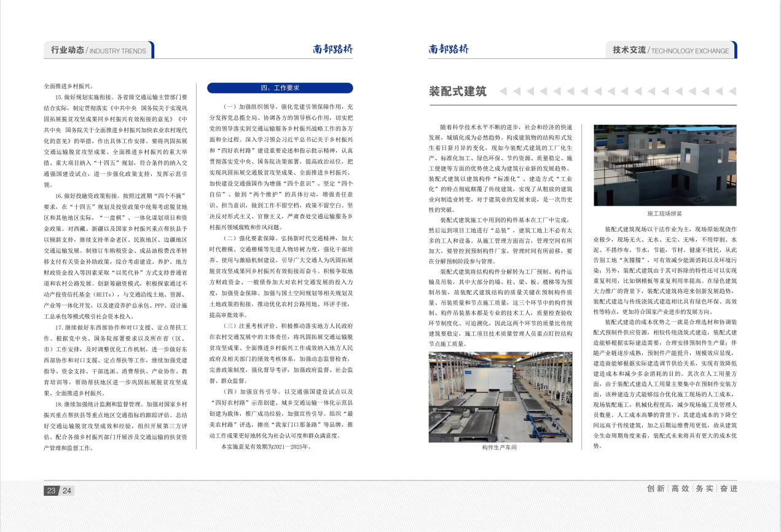The image size is (781, 532).
Task: Click the paragraph starting 15.做好规划实施衔接
Action: 116,141
